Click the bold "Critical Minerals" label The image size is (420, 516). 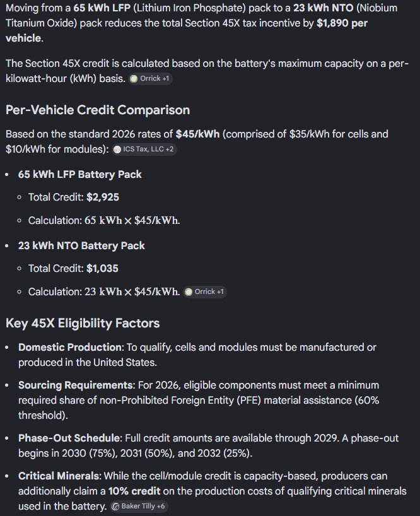(x=61, y=476)
